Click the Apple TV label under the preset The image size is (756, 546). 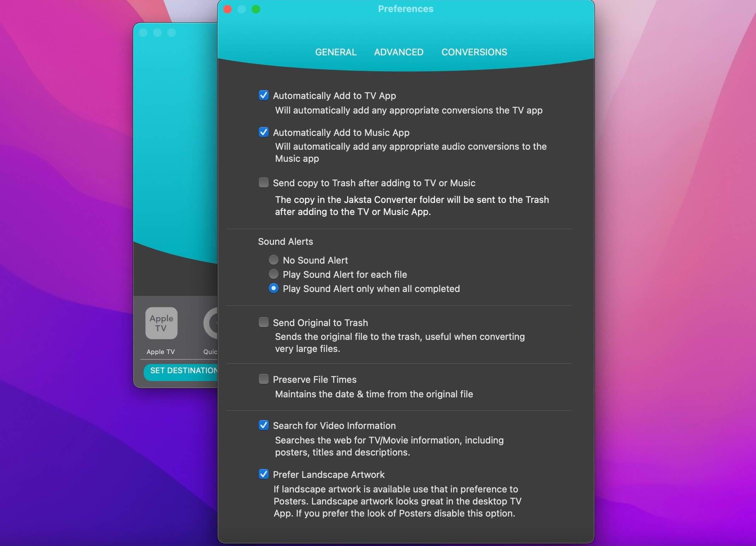coord(160,352)
